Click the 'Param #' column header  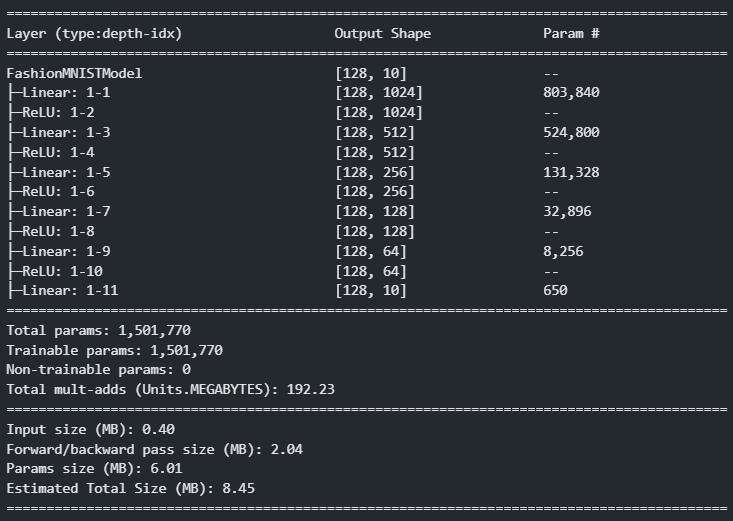(571, 33)
